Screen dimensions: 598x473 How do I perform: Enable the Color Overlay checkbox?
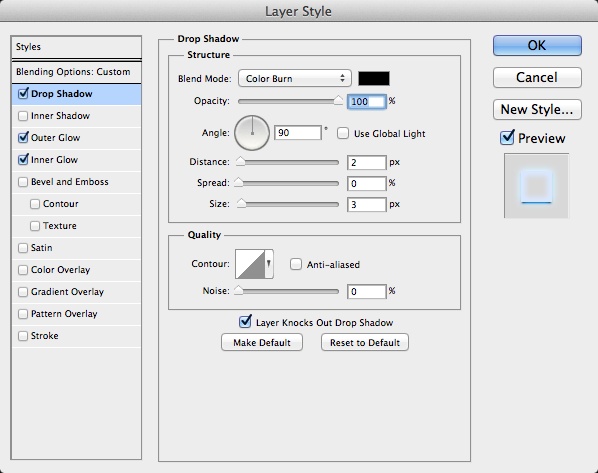(23, 270)
